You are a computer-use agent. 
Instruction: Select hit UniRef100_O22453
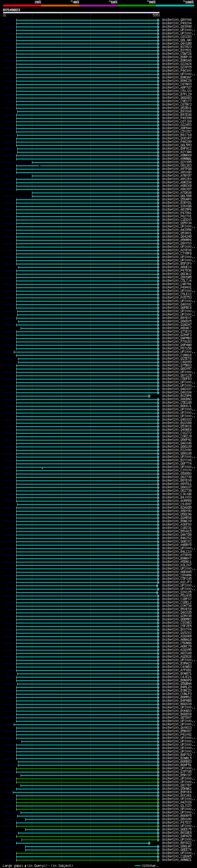click(x=176, y=125)
